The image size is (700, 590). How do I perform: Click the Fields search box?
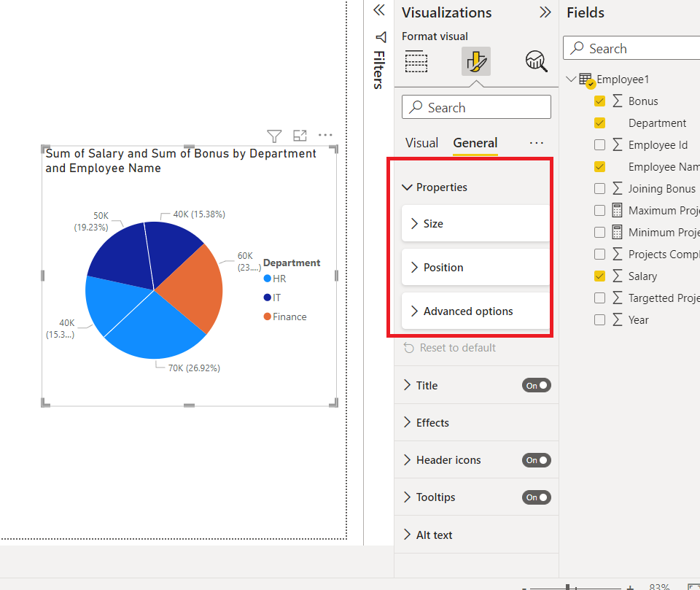[631, 48]
